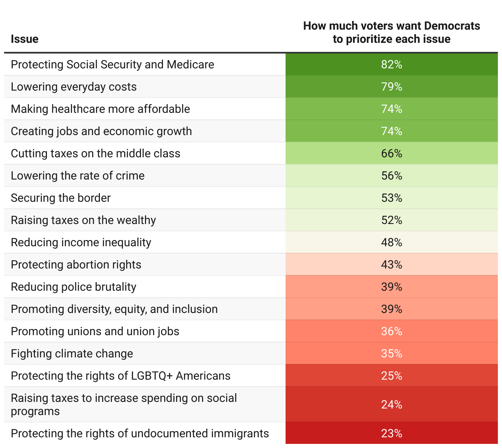Click Protecting abortion rights label
The image size is (502, 448).
click(x=76, y=265)
